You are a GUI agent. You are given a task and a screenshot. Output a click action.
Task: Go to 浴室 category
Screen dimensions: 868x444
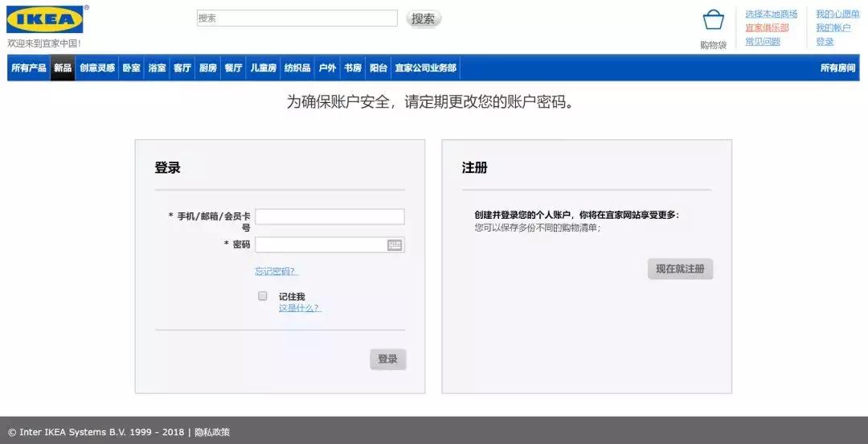pos(157,68)
